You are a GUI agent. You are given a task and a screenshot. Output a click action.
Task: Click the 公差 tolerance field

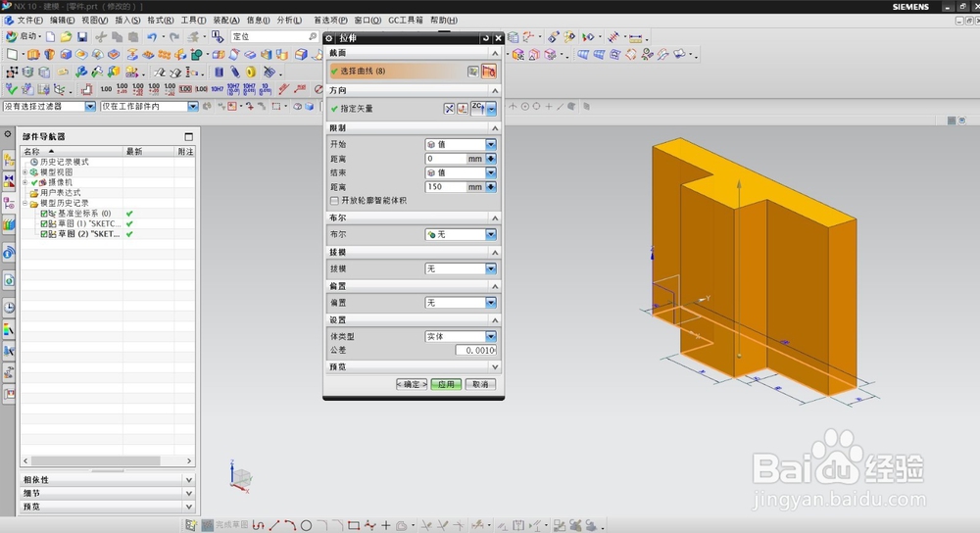tap(475, 351)
